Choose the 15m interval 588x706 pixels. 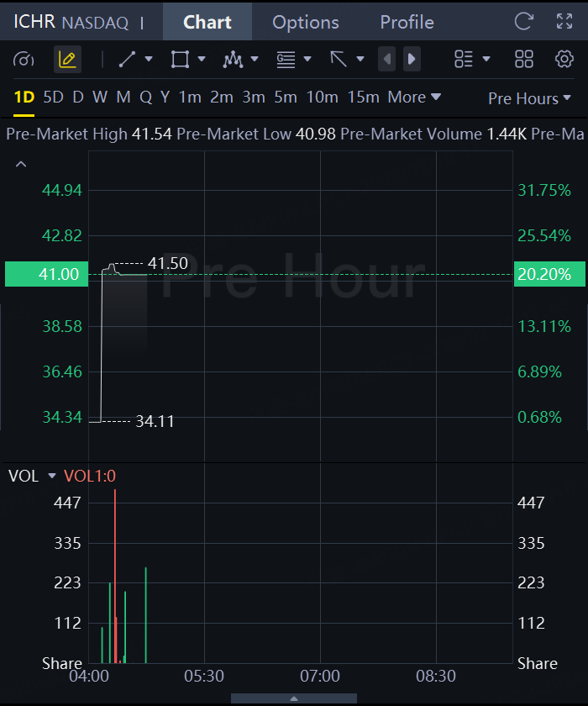point(363,97)
